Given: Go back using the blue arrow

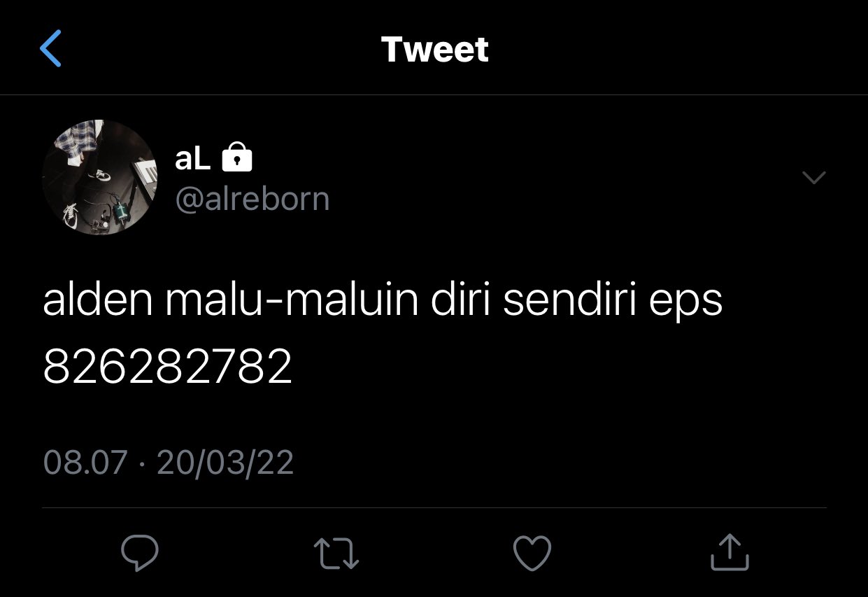Looking at the screenshot, I should 51,48.
